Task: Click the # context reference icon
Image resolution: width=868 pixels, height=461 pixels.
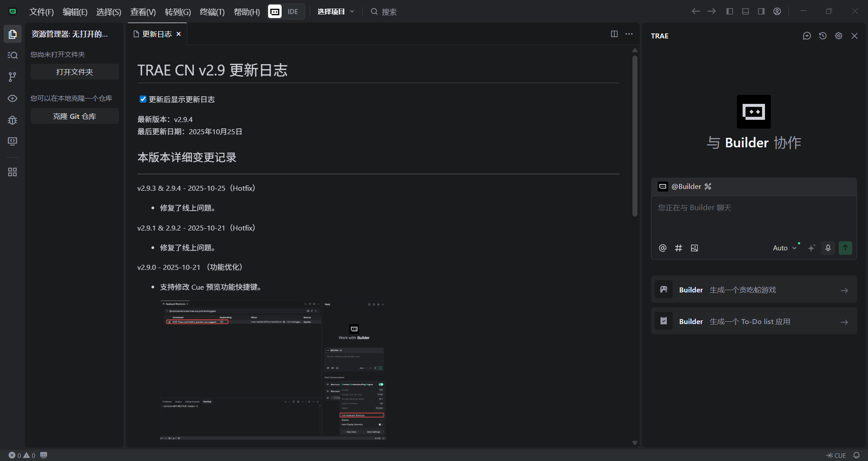Action: [x=679, y=248]
